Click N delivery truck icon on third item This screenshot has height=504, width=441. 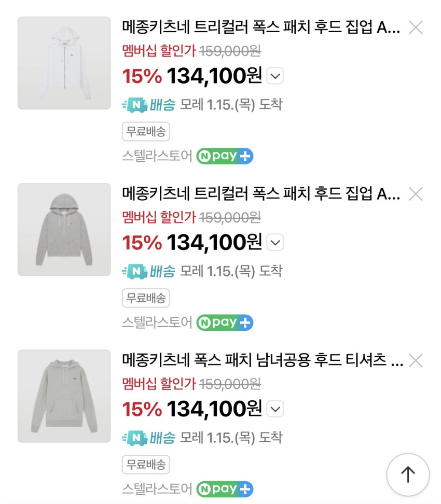pos(134,438)
